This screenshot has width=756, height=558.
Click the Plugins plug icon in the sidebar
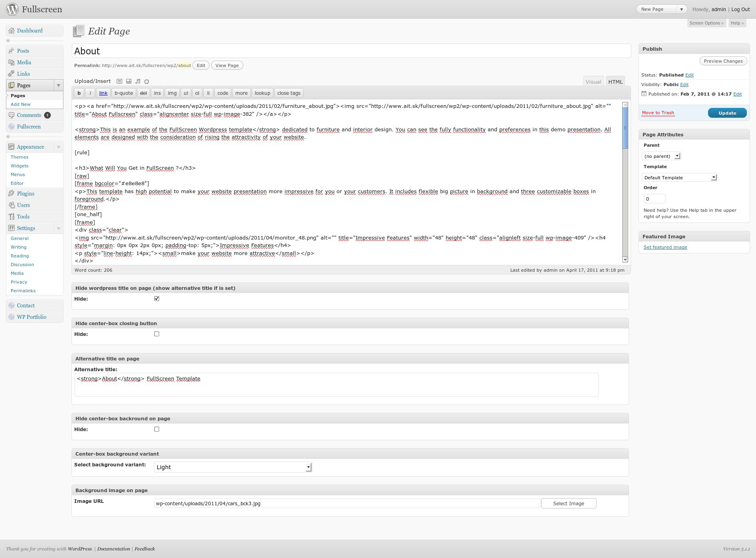click(x=12, y=194)
